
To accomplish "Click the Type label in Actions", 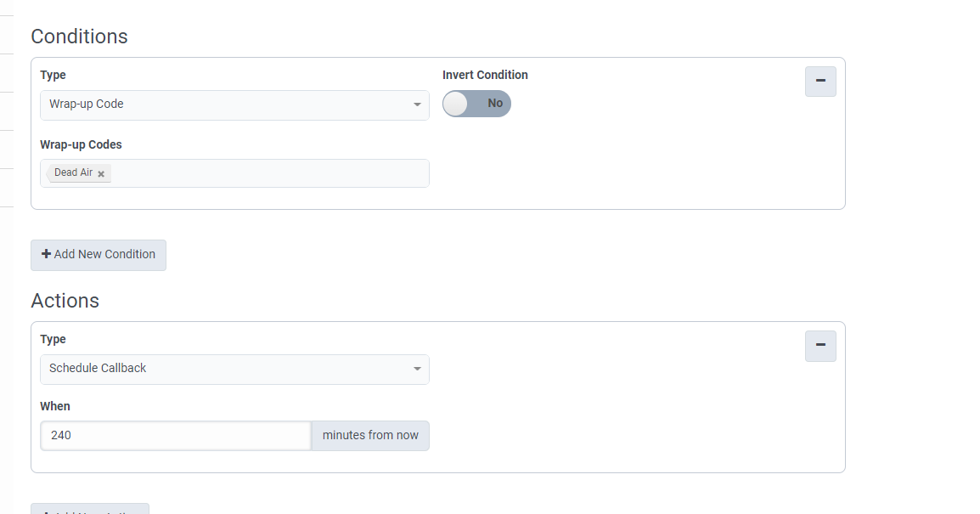I will click(x=53, y=339).
